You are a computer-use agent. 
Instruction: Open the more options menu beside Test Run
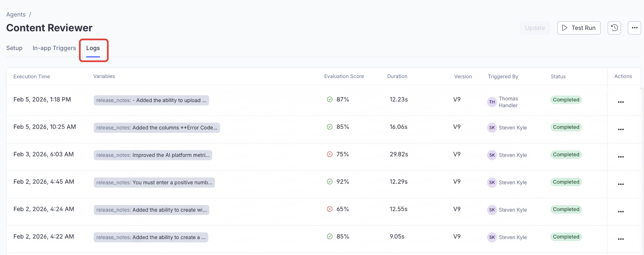(x=634, y=28)
